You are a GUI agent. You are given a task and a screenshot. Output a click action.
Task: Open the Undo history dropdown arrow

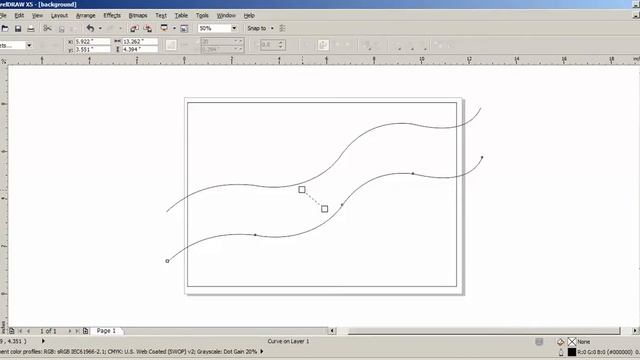coord(100,28)
